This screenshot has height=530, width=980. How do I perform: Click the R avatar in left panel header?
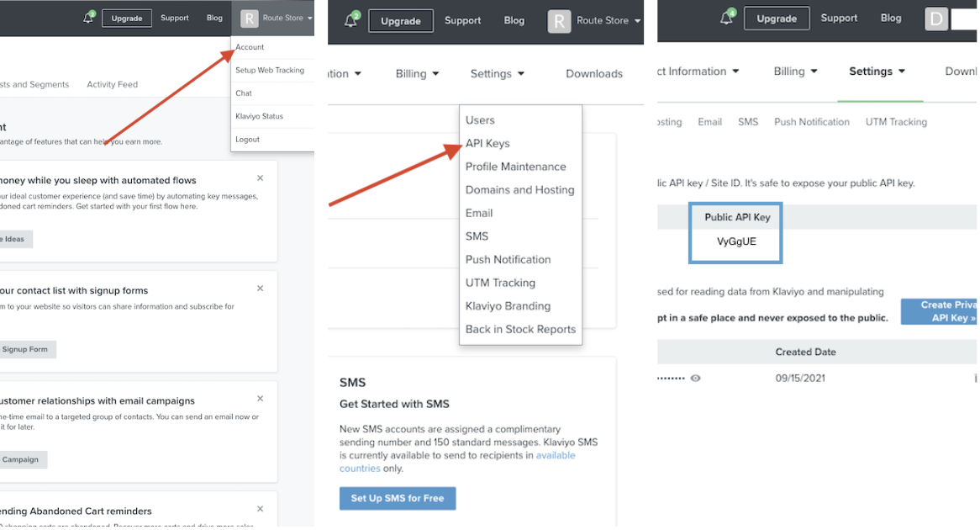[249, 19]
